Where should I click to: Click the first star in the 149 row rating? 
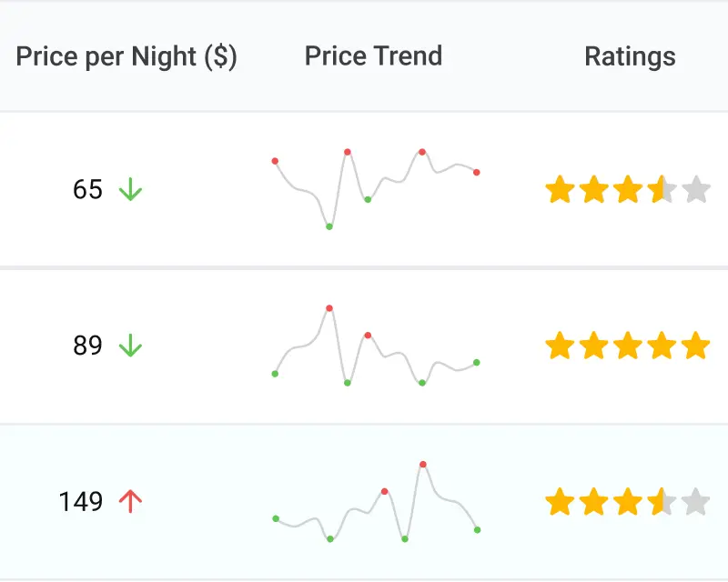(560, 501)
